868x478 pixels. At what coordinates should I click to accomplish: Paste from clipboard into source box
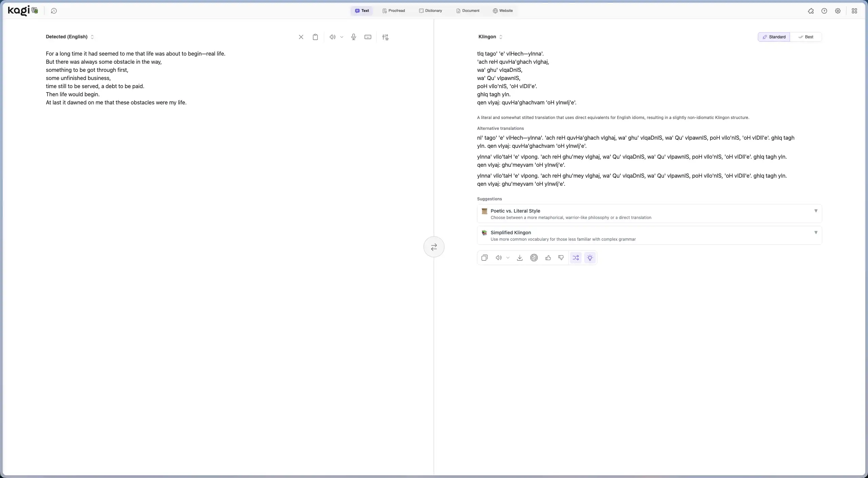point(315,37)
